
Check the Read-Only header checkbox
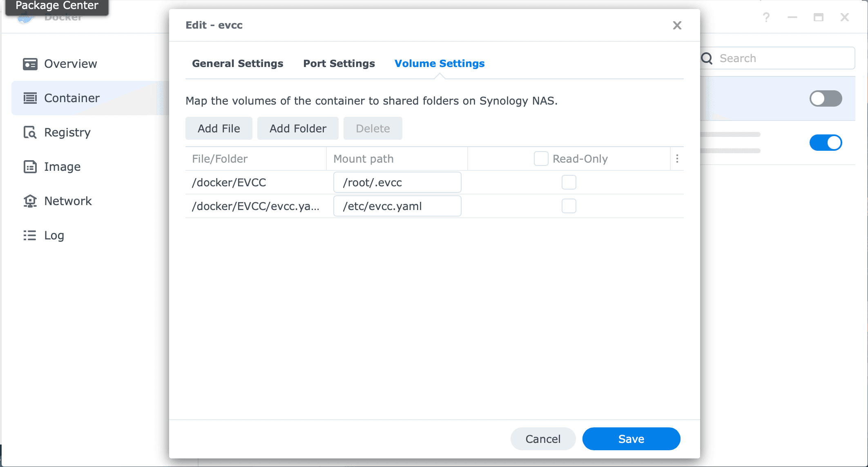tap(541, 159)
